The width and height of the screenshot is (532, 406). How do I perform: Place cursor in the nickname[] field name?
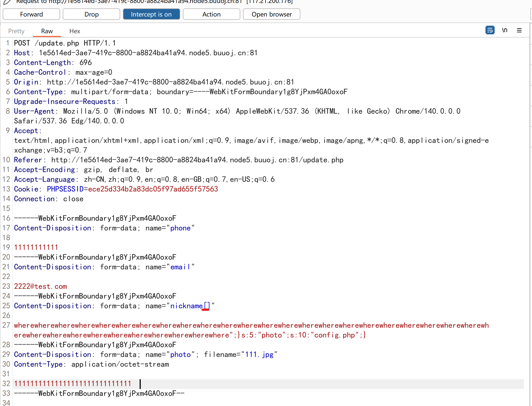coord(189,306)
